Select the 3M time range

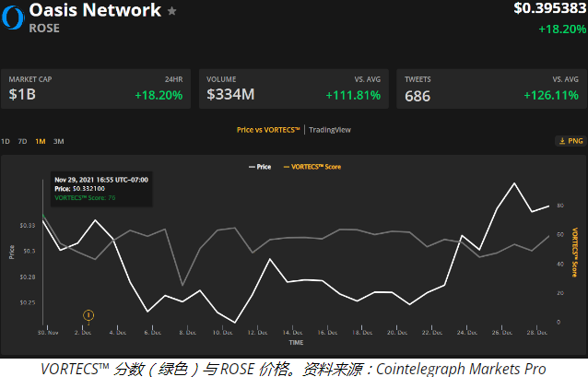(x=58, y=141)
